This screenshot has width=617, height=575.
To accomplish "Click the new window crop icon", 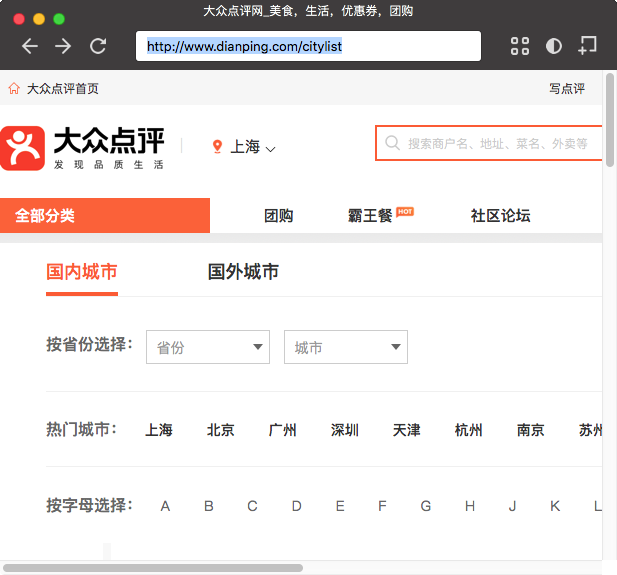I will coord(587,45).
